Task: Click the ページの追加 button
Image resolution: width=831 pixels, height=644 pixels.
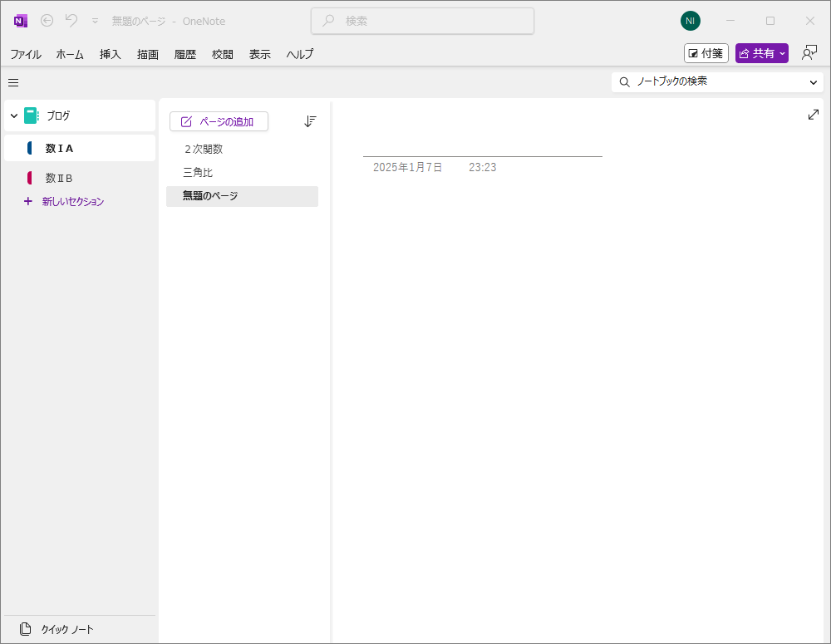Action: tap(219, 121)
